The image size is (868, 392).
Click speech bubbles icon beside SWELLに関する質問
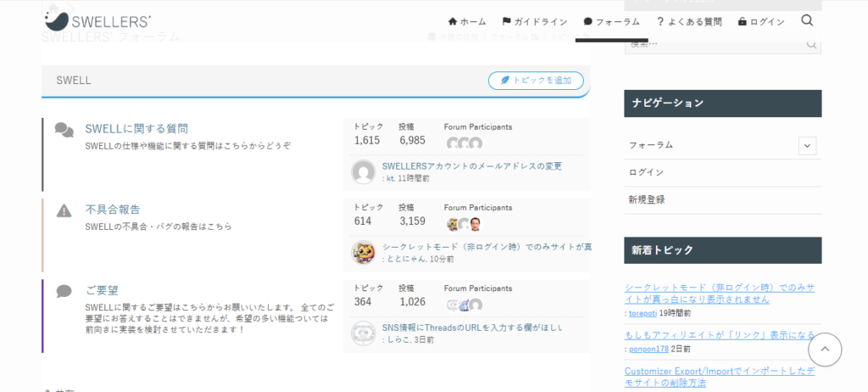click(64, 130)
